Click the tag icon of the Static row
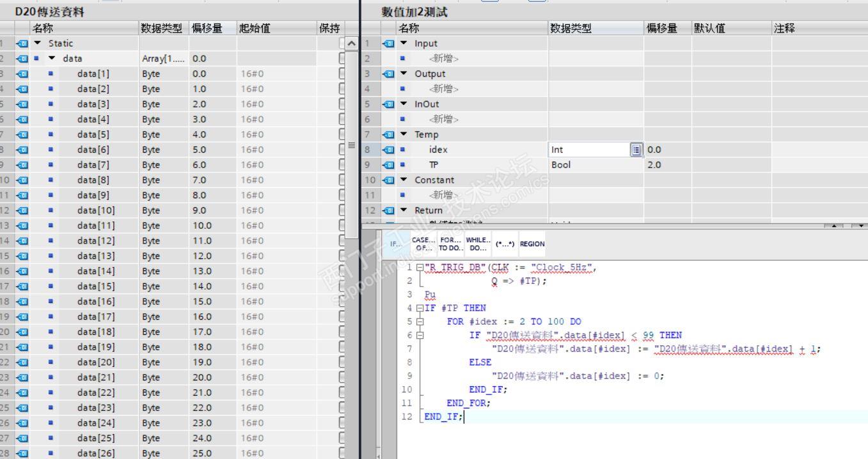Viewport: 868px width, 459px height. tap(22, 43)
